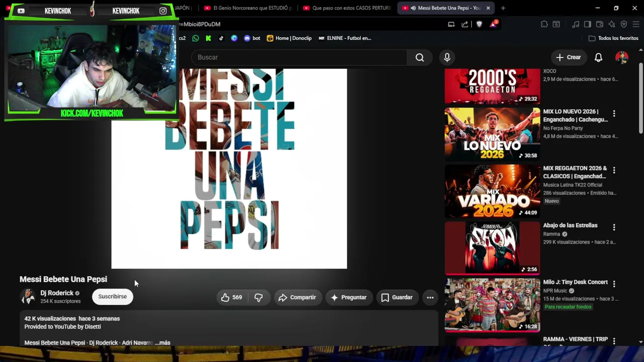644x362 pixels.
Task: Open more actions menu below the video
Action: click(x=430, y=297)
